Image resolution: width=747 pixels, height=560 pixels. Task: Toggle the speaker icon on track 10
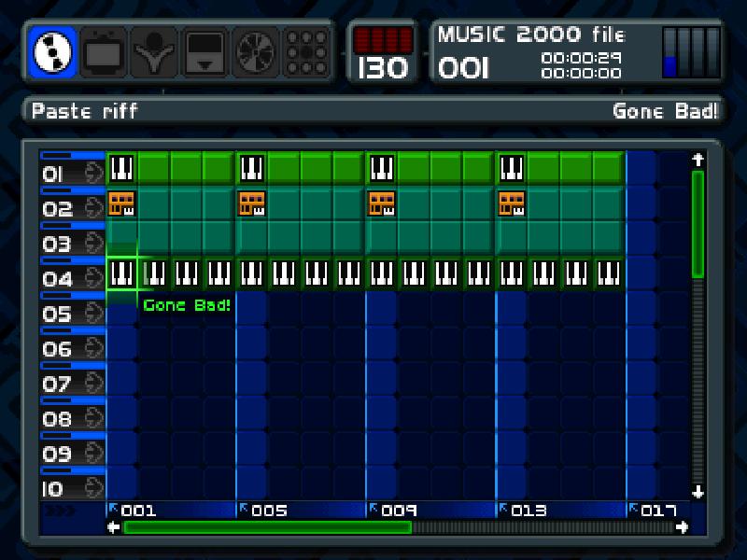tap(94, 488)
